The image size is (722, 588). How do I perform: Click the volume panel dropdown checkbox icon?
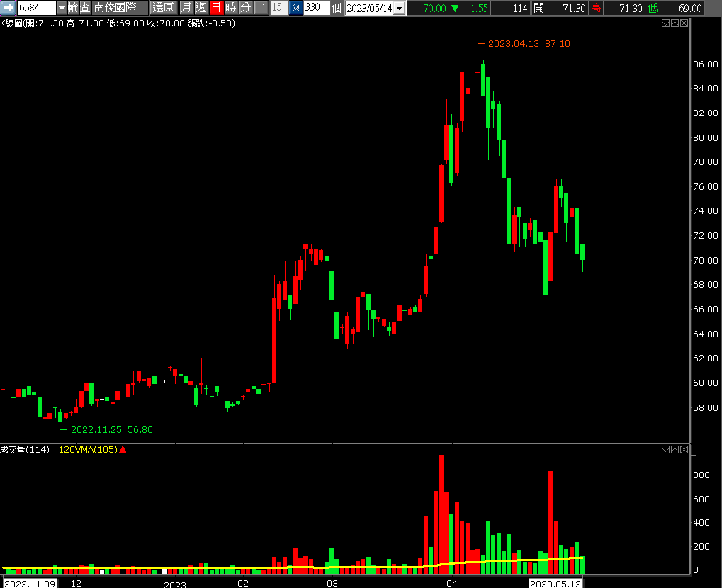pos(665,449)
